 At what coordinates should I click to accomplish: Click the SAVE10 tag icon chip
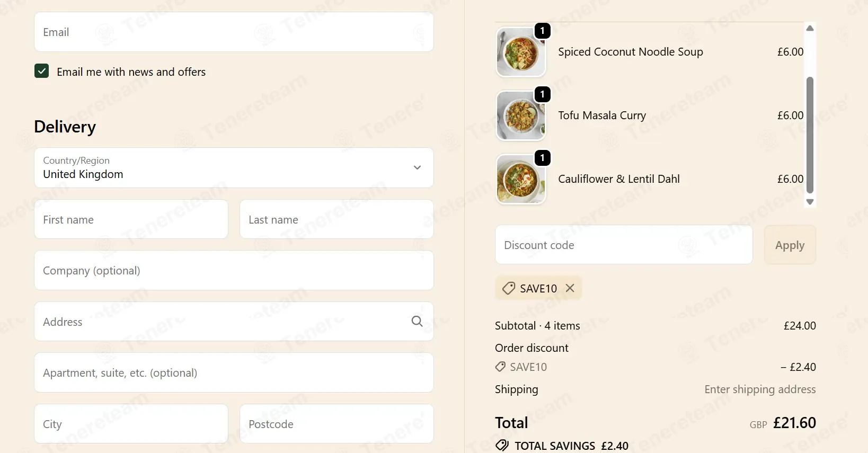click(x=509, y=288)
